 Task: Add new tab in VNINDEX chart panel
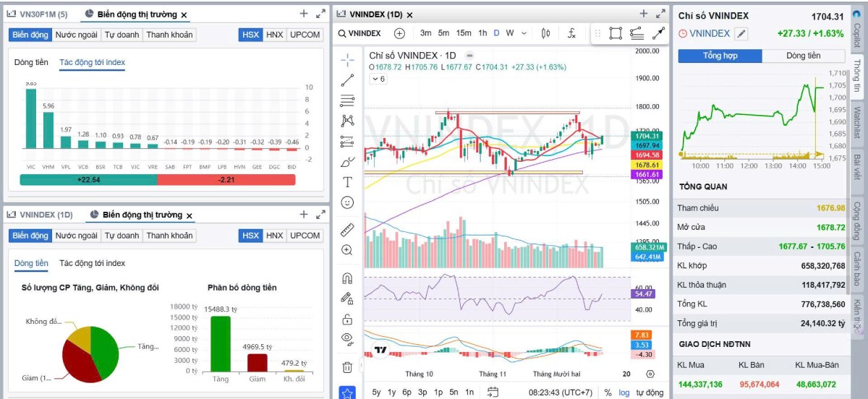pyautogui.click(x=644, y=13)
